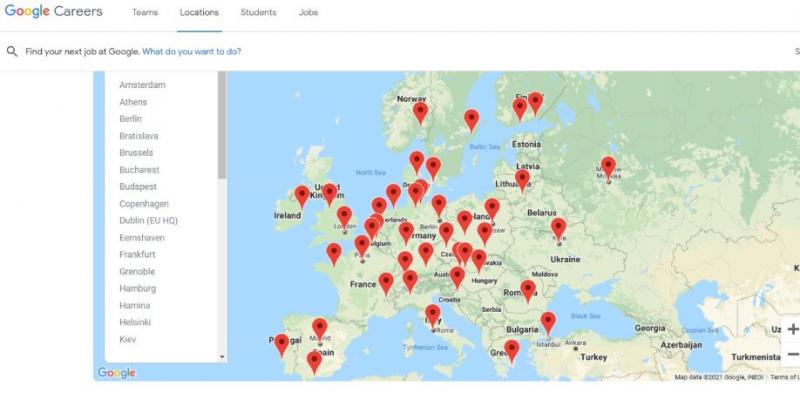The width and height of the screenshot is (800, 400).
Task: Select the map pin over Lithuania
Action: (x=522, y=181)
